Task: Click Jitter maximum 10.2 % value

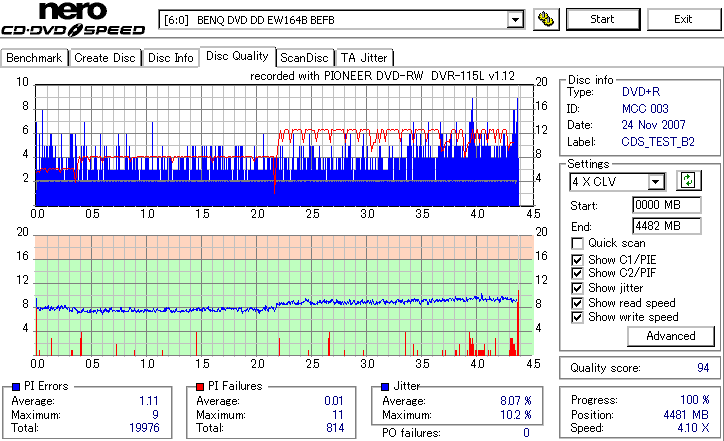Action: tap(516, 415)
